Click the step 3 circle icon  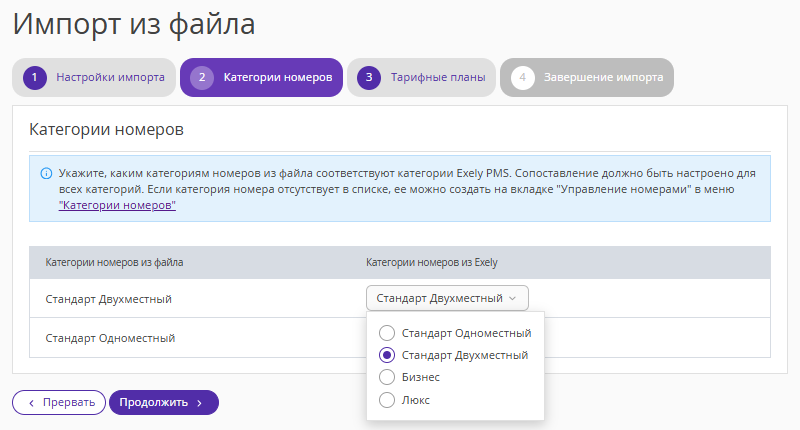point(369,78)
